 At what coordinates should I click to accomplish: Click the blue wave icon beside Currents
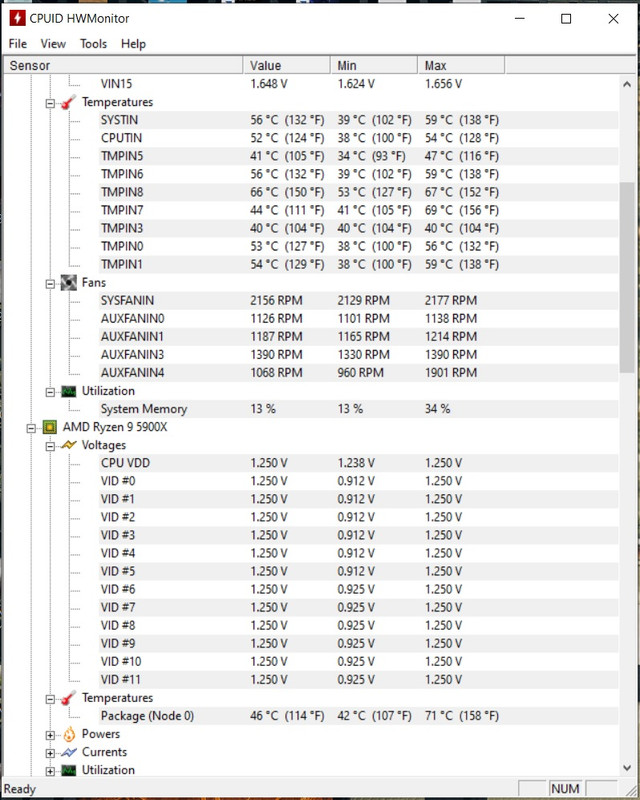tap(68, 753)
